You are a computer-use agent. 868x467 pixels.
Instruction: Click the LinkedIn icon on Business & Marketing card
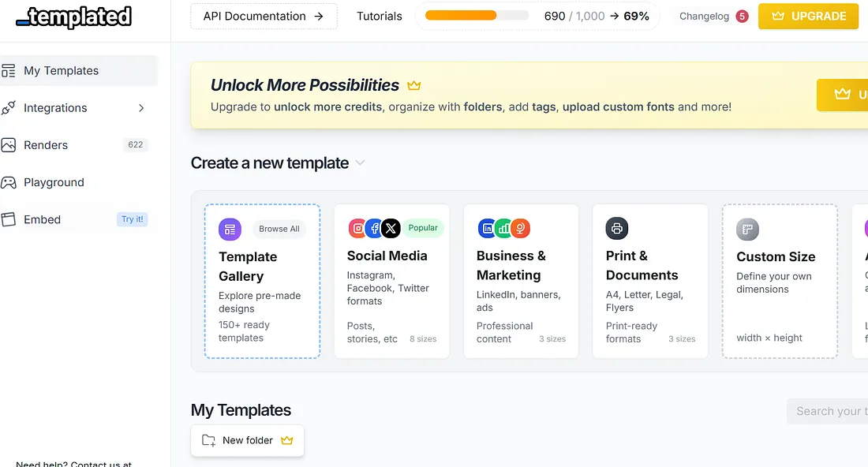click(x=487, y=228)
